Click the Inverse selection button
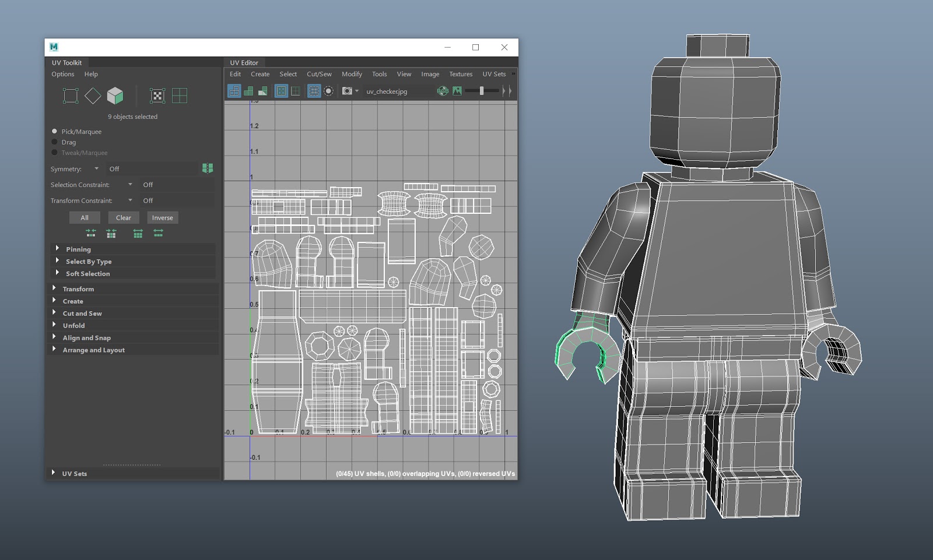 (x=163, y=217)
